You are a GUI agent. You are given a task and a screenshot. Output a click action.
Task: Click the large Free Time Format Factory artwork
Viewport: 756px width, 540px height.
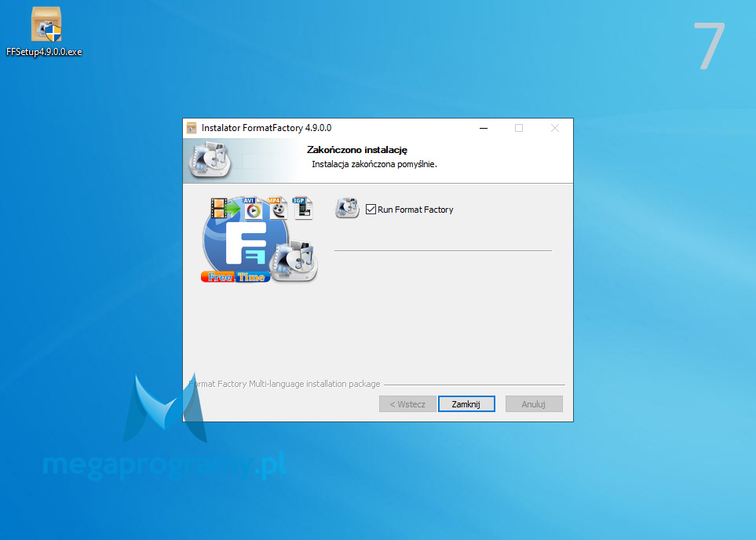coord(259,239)
